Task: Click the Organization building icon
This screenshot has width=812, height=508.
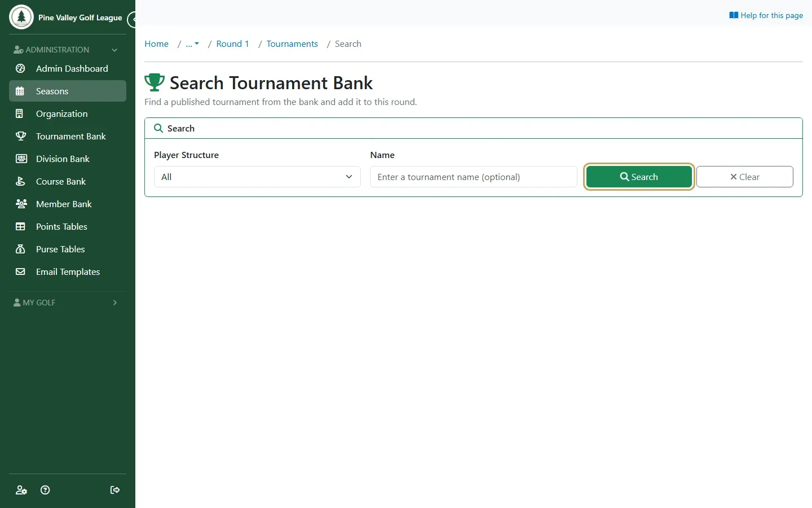Action: [x=20, y=113]
